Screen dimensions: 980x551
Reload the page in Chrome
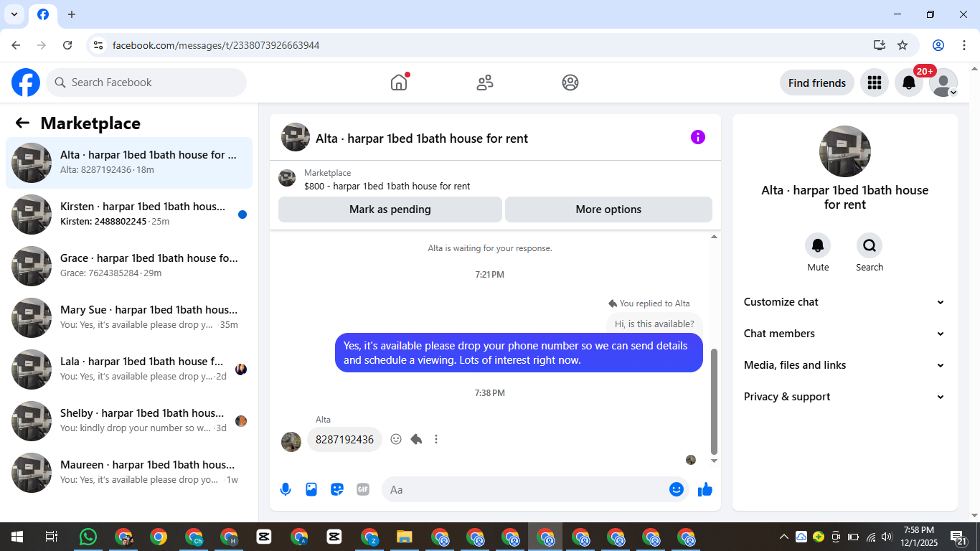tap(67, 45)
